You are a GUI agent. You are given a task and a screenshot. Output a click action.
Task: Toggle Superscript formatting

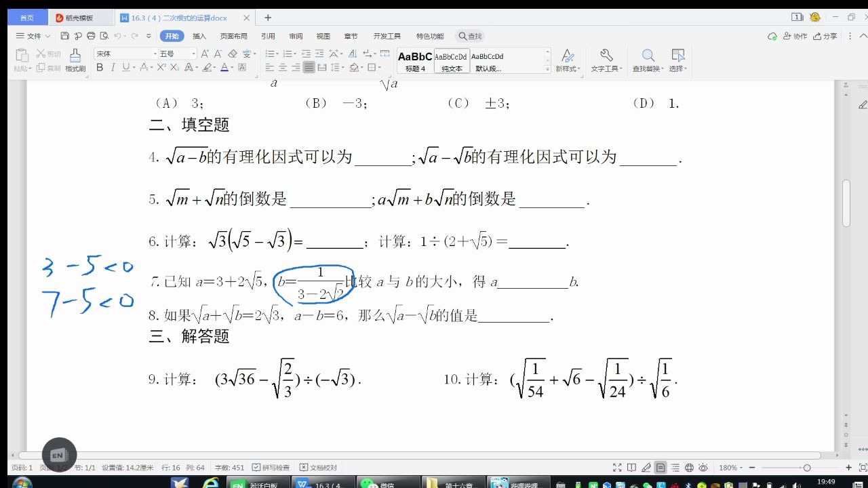coord(161,67)
